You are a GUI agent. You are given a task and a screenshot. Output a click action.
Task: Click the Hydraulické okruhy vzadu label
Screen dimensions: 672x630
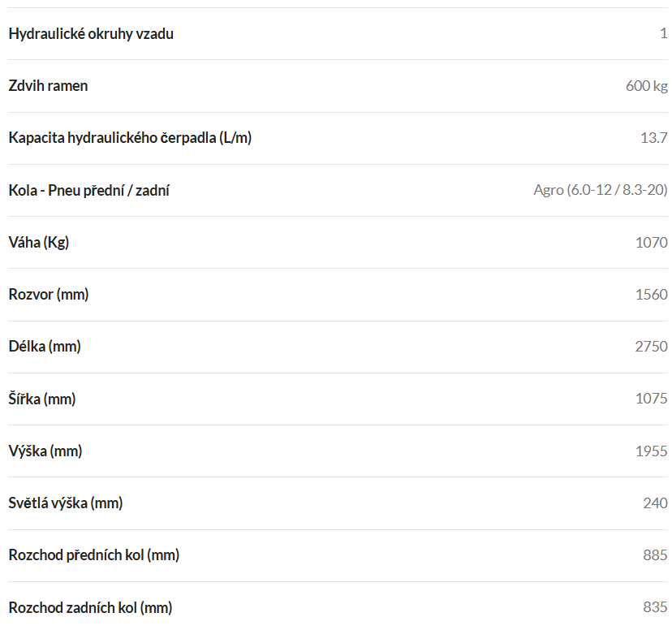[x=91, y=34]
